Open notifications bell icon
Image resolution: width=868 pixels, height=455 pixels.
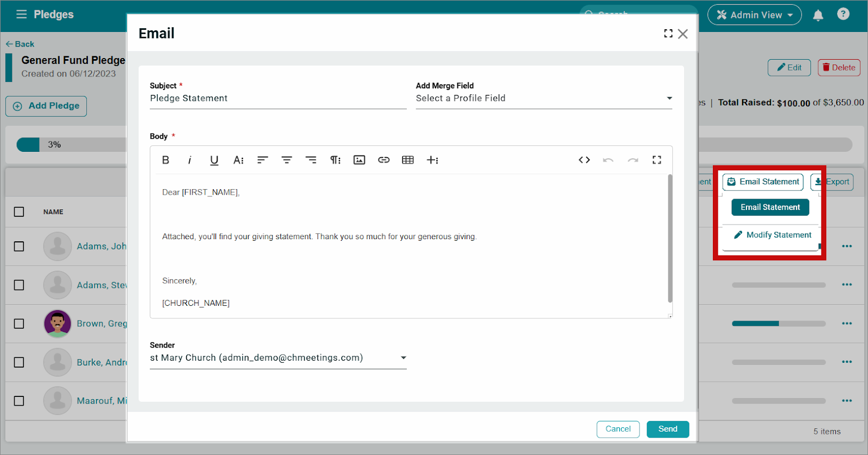pos(818,15)
